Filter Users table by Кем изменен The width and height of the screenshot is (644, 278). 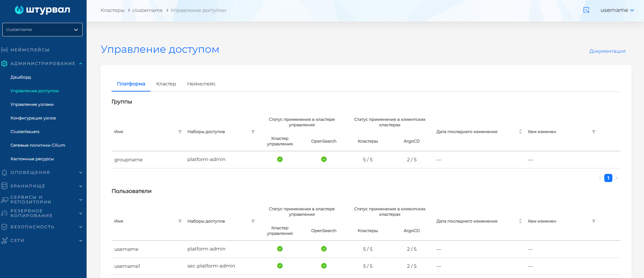click(594, 221)
